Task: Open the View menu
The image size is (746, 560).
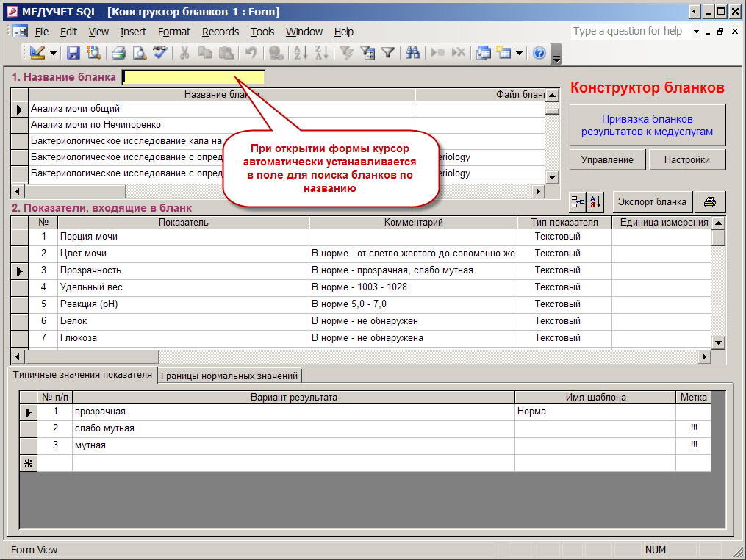Action: (x=98, y=32)
